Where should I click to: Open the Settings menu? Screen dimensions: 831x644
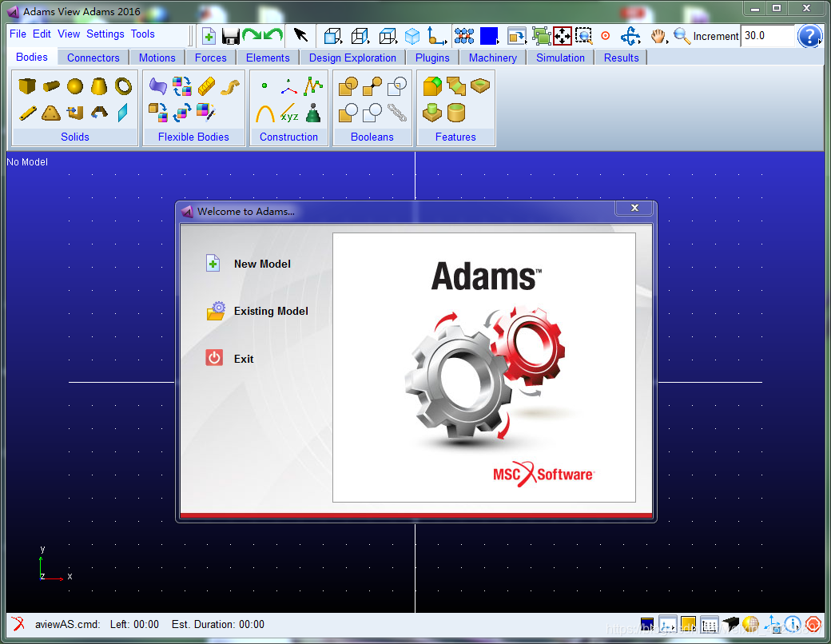click(x=105, y=34)
